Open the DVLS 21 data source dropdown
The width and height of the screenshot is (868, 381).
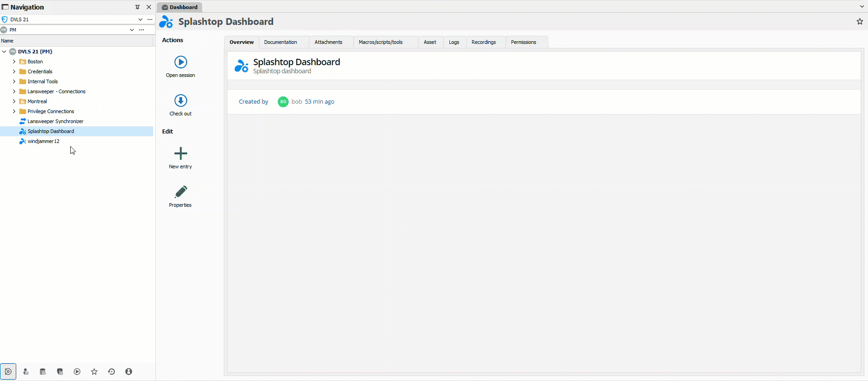pyautogui.click(x=140, y=19)
